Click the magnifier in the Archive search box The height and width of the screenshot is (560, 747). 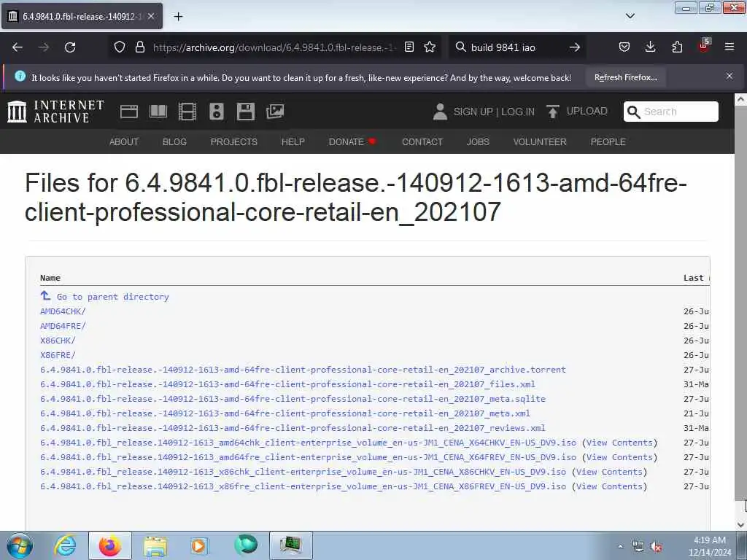coord(633,112)
